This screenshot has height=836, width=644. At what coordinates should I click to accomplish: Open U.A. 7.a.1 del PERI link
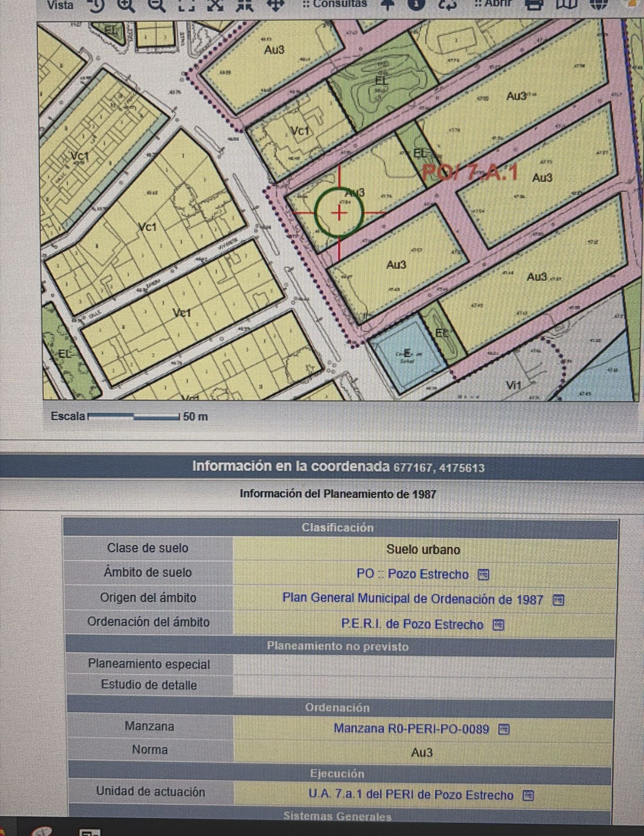tap(411, 795)
